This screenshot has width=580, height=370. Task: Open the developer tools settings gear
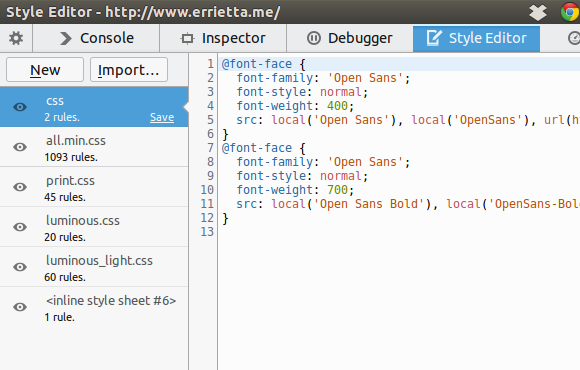point(16,38)
